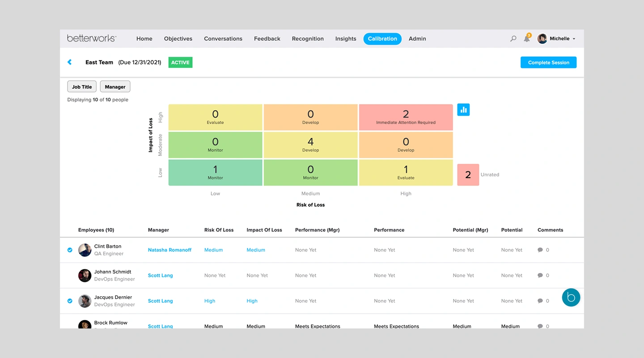Sort by Employees (10) column header
The width and height of the screenshot is (644, 358).
pos(96,230)
